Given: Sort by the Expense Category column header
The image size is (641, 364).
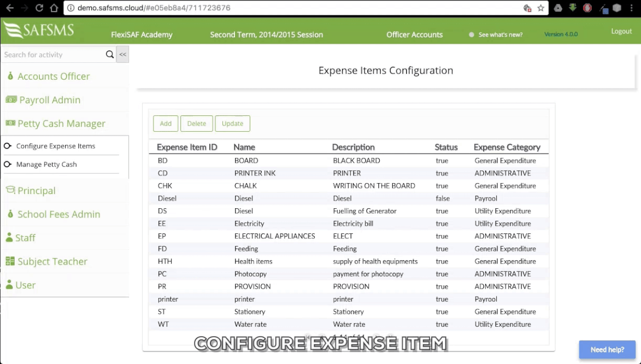Looking at the screenshot, I should 507,147.
